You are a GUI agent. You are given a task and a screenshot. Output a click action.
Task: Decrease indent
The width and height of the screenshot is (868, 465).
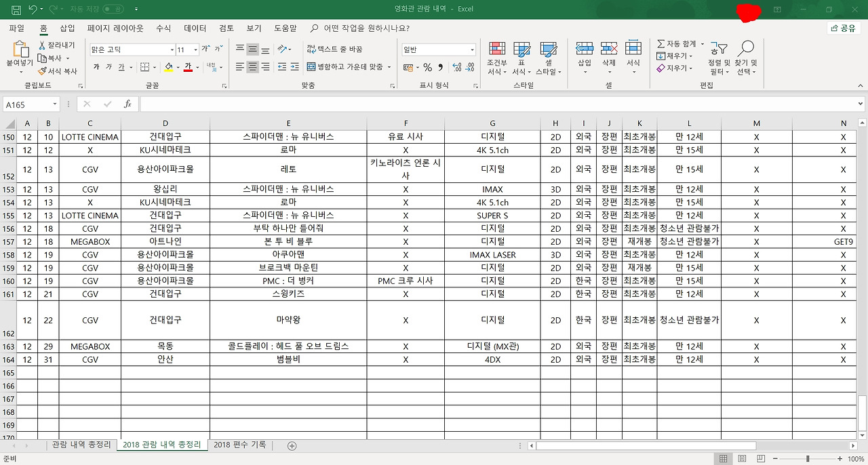tap(282, 67)
